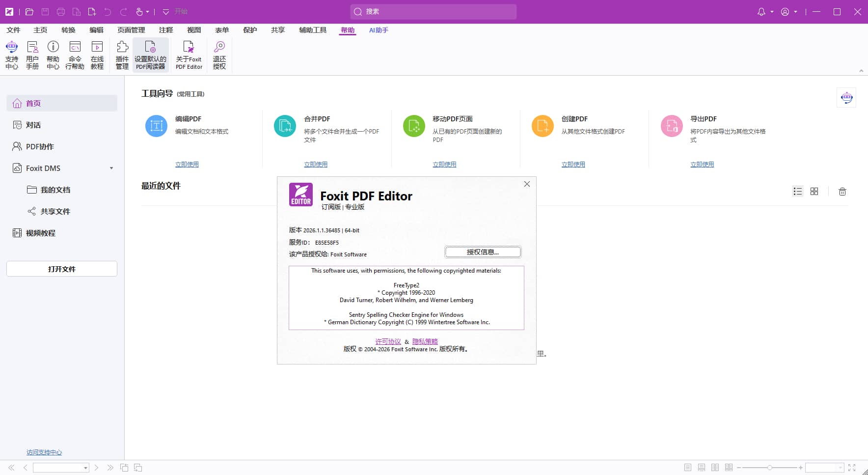Click the Foxit logo in the title bar
This screenshot has width=868, height=475.
9,12
